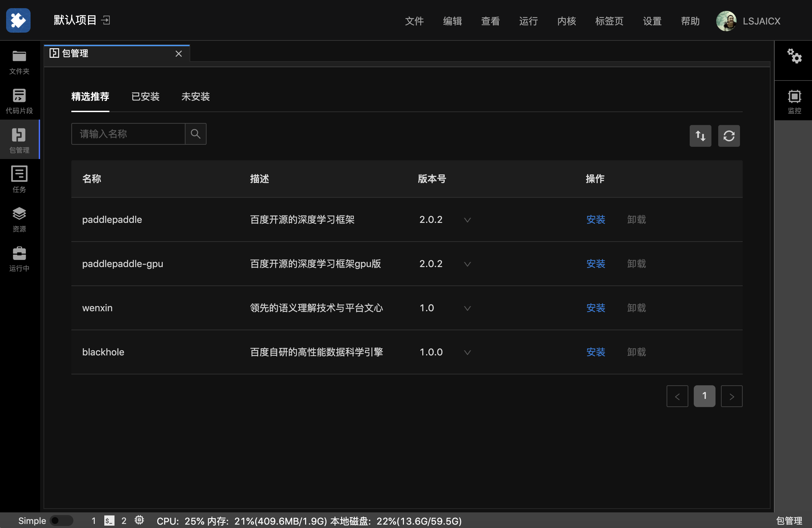This screenshot has width=812, height=528.
Task: Open the 文件夹 folder sidebar panel
Action: point(19,62)
